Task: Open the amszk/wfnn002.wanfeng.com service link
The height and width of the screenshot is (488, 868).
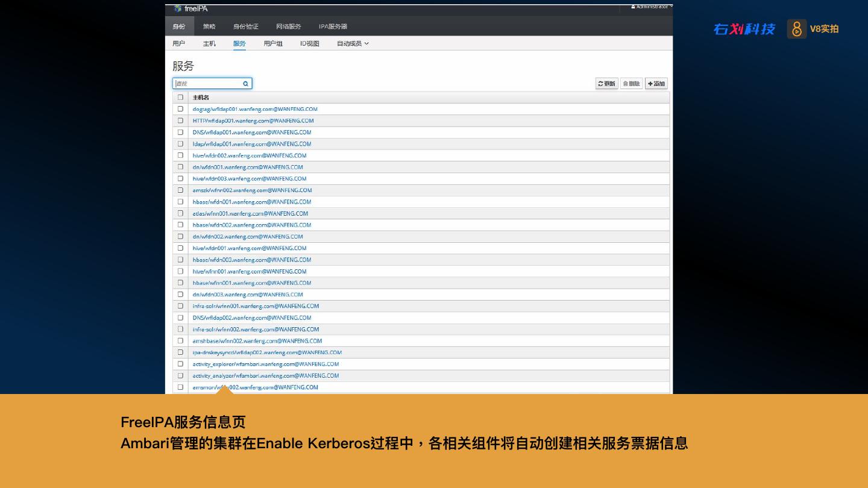Action: 253,190
